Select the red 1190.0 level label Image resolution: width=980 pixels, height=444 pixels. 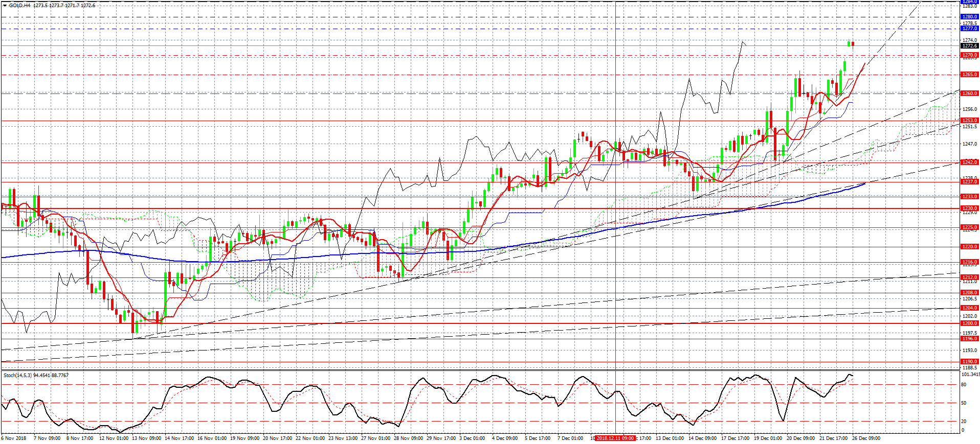coord(969,362)
